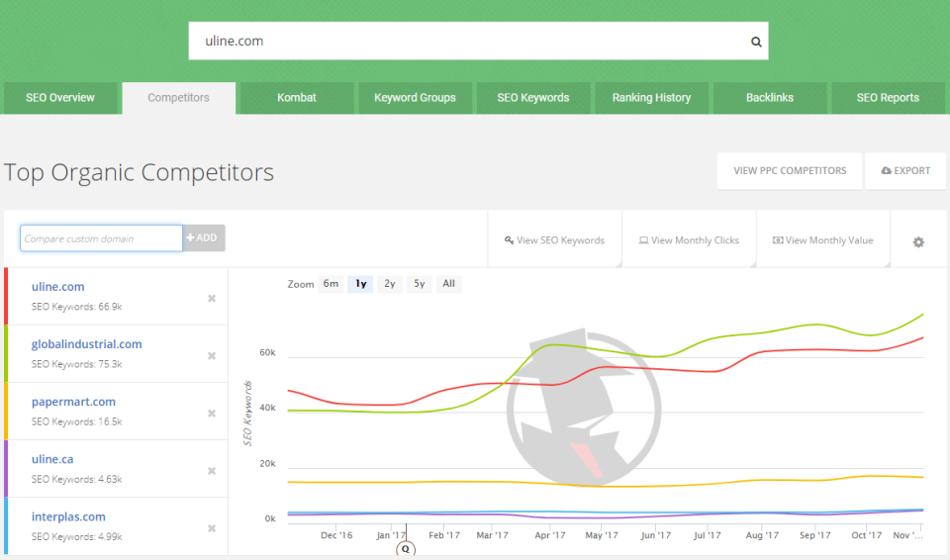Select the 2y zoom range
The height and width of the screenshot is (560, 950).
[x=390, y=284]
